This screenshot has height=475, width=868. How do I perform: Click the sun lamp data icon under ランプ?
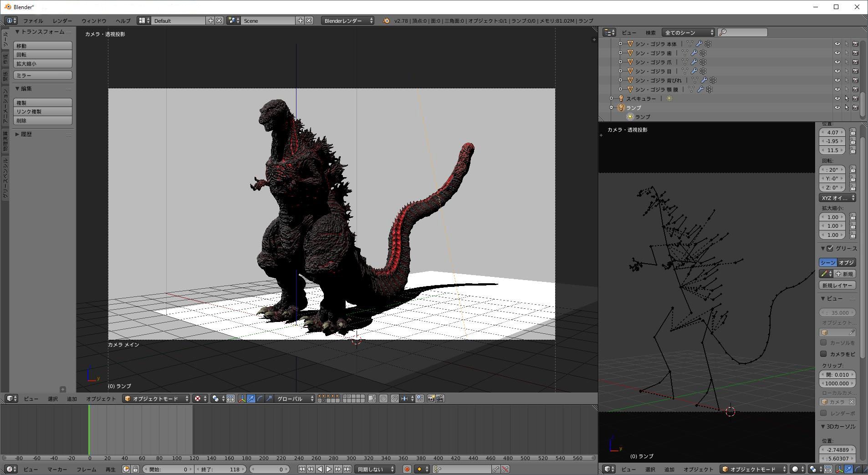[x=630, y=117]
